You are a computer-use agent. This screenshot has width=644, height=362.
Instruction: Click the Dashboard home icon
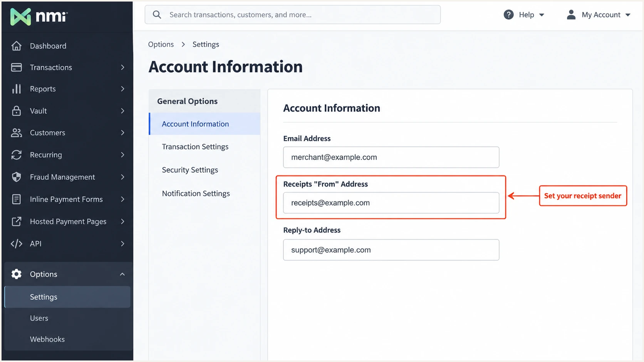16,46
